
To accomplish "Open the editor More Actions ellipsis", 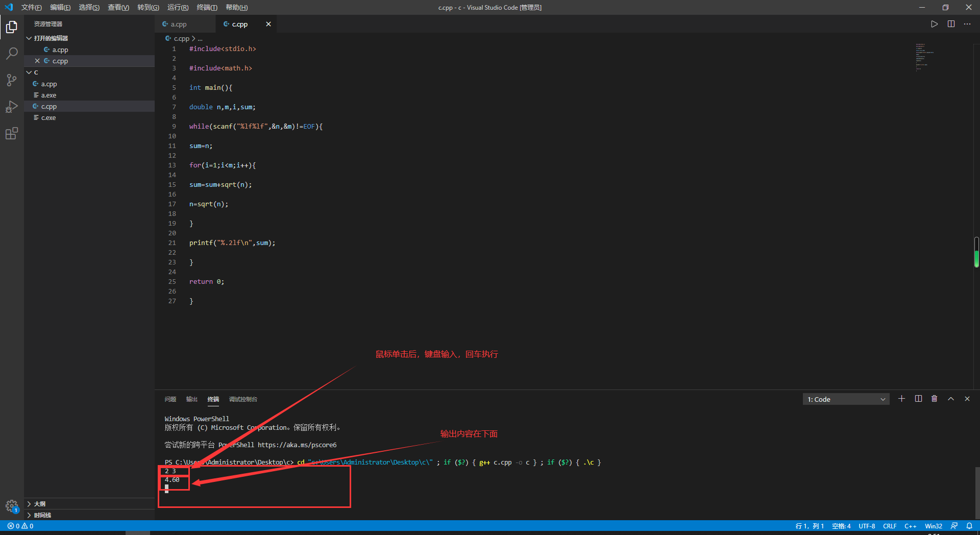I will 967,24.
